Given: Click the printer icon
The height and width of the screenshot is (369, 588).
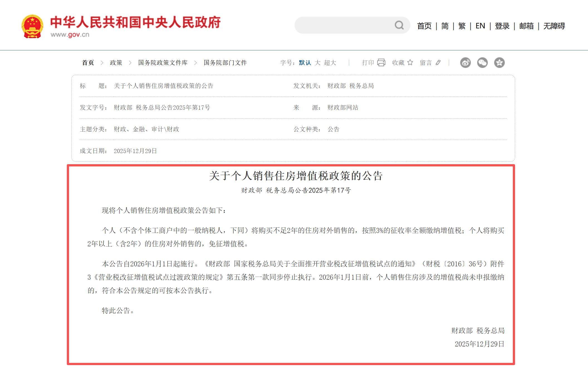Looking at the screenshot, I should (381, 63).
